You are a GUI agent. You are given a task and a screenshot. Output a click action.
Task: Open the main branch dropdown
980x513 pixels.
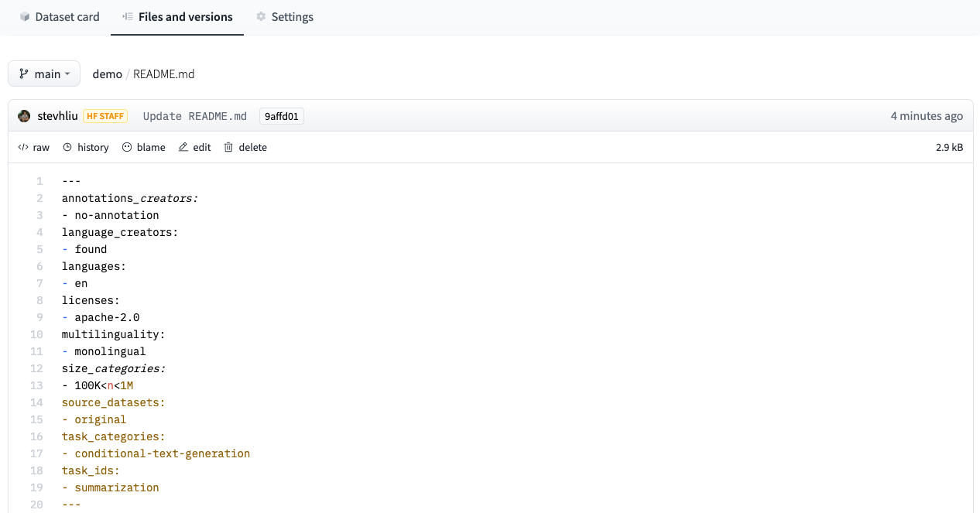tap(44, 74)
